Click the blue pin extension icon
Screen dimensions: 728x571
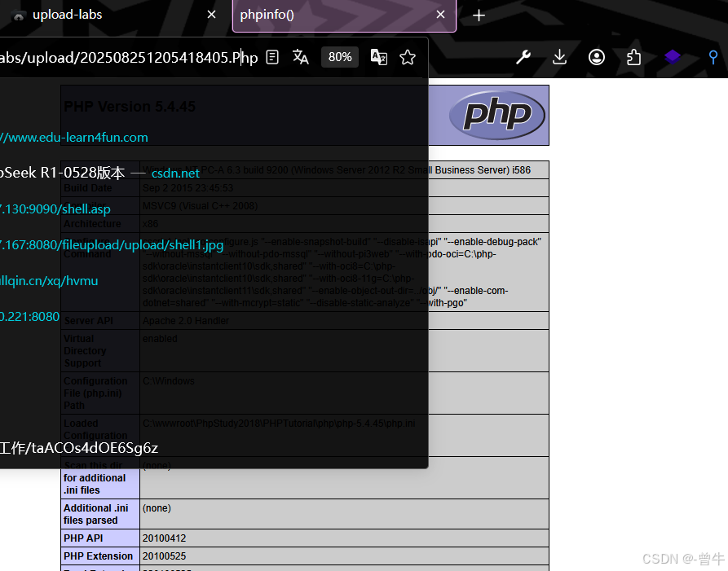tap(713, 58)
